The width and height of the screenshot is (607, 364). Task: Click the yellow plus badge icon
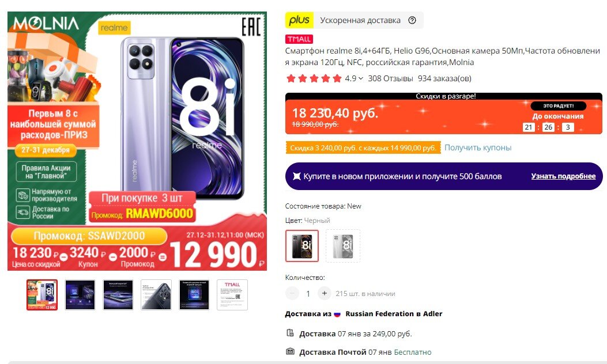point(299,20)
